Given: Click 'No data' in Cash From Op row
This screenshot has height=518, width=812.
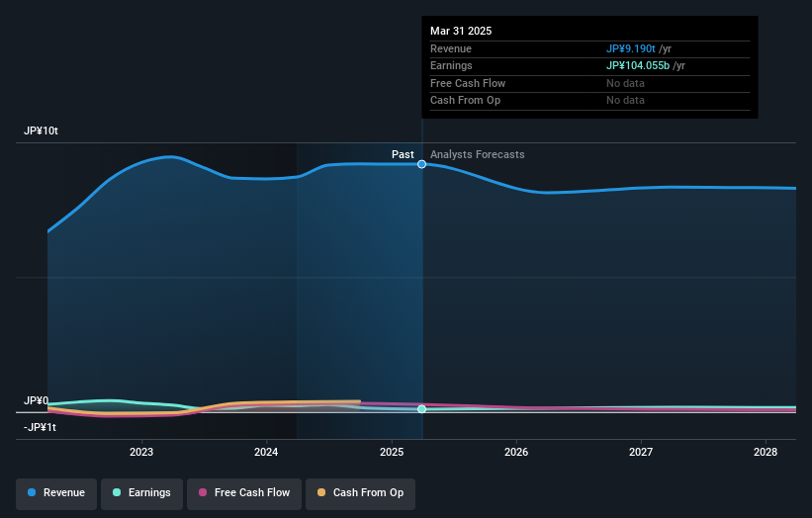Looking at the screenshot, I should (626, 101).
